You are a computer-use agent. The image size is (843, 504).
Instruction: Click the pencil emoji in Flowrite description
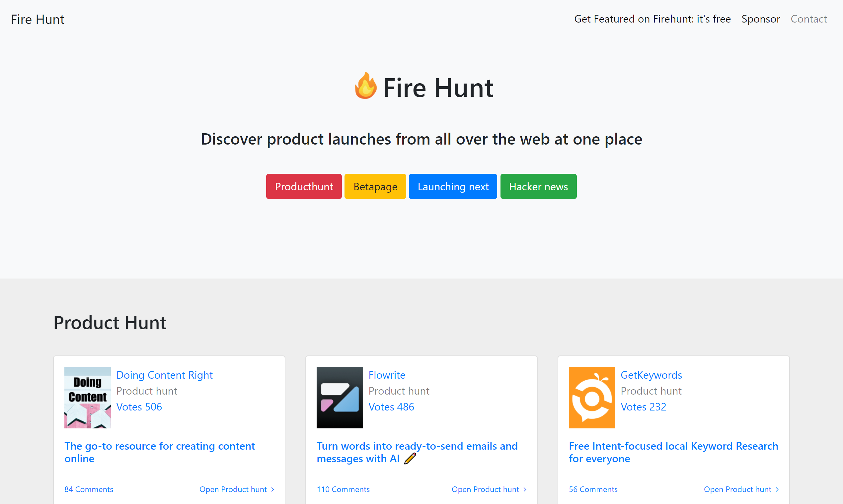click(x=410, y=459)
